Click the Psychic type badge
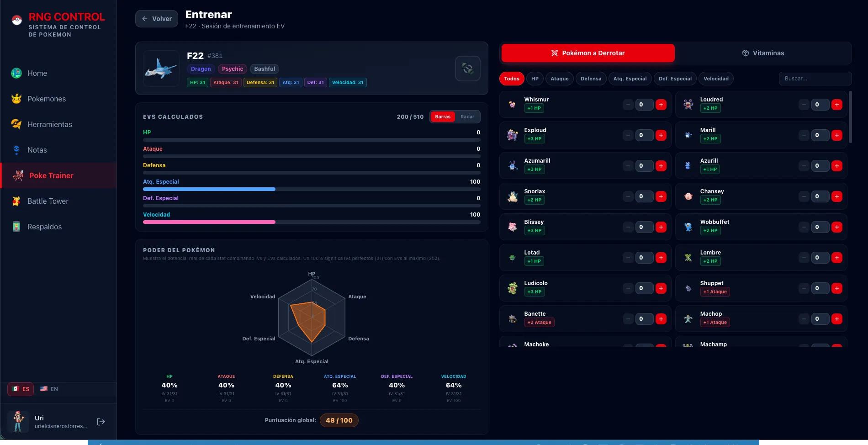868x445 pixels. click(233, 69)
